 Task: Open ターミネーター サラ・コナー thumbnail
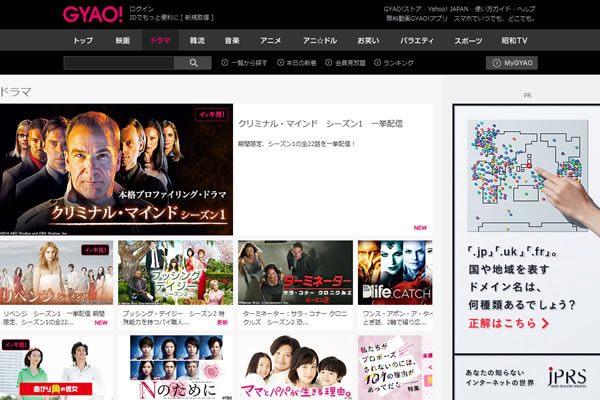[295, 273]
